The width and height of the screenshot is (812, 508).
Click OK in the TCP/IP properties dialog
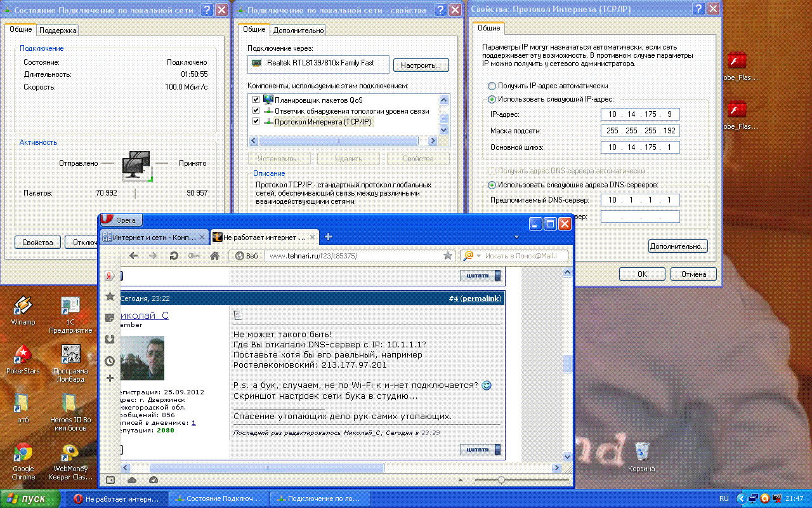642,274
